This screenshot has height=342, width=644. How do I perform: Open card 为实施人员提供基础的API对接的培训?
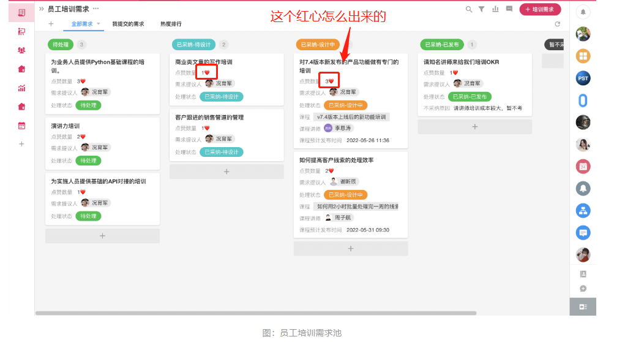click(102, 199)
